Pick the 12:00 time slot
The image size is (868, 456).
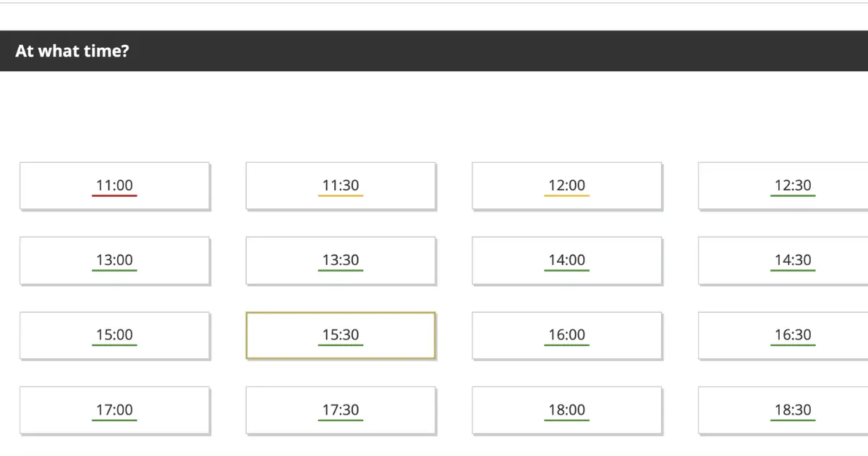click(x=567, y=186)
